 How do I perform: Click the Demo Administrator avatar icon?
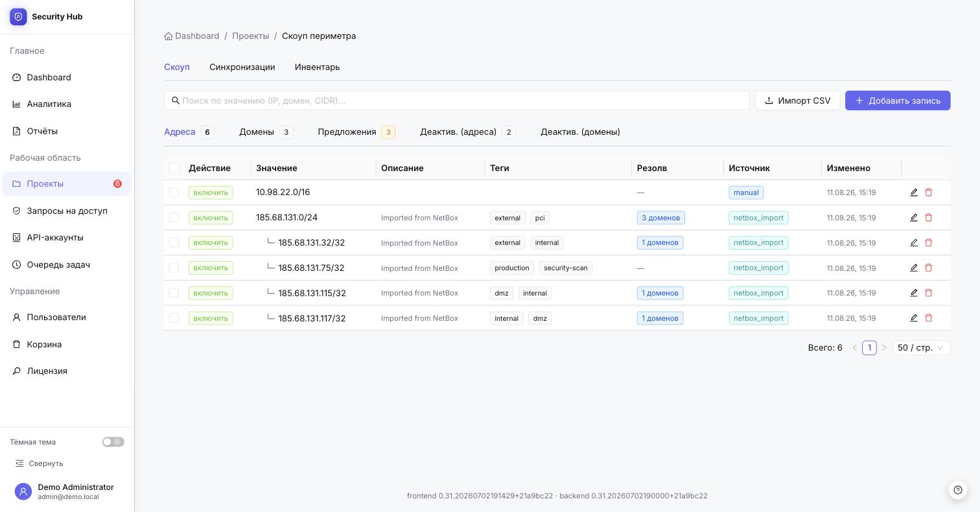click(x=23, y=492)
